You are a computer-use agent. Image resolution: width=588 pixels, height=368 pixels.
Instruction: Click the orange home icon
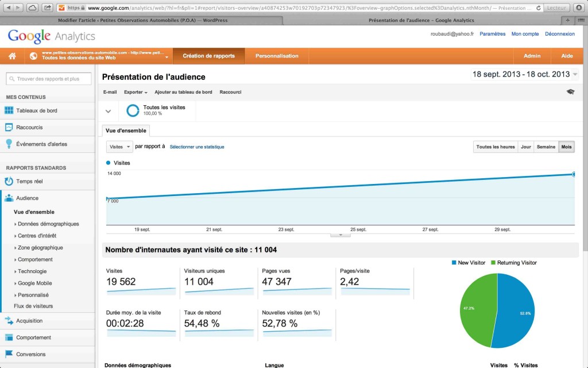click(12, 56)
